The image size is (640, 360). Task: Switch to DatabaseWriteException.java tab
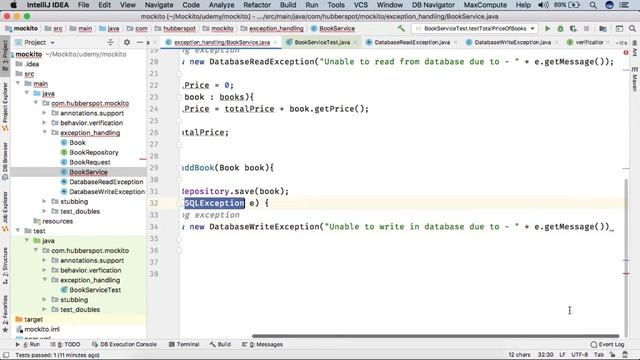[x=513, y=42]
